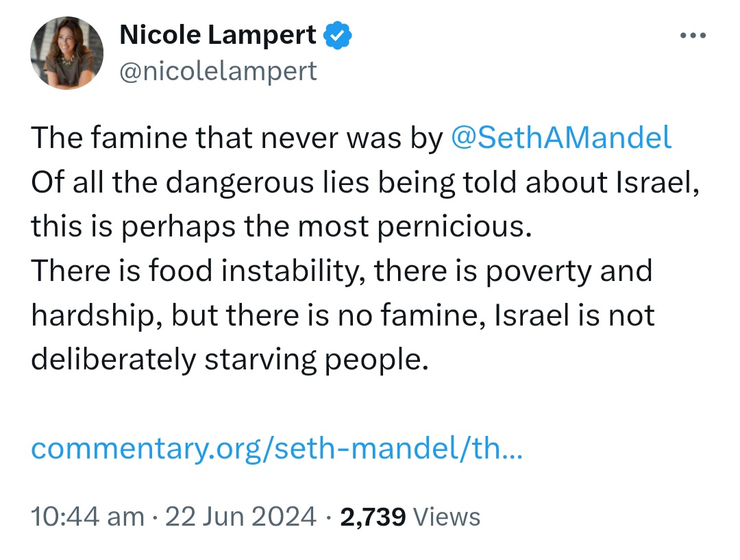Click the line 'There is food instability'
The image size is (740, 560).
coord(342,271)
